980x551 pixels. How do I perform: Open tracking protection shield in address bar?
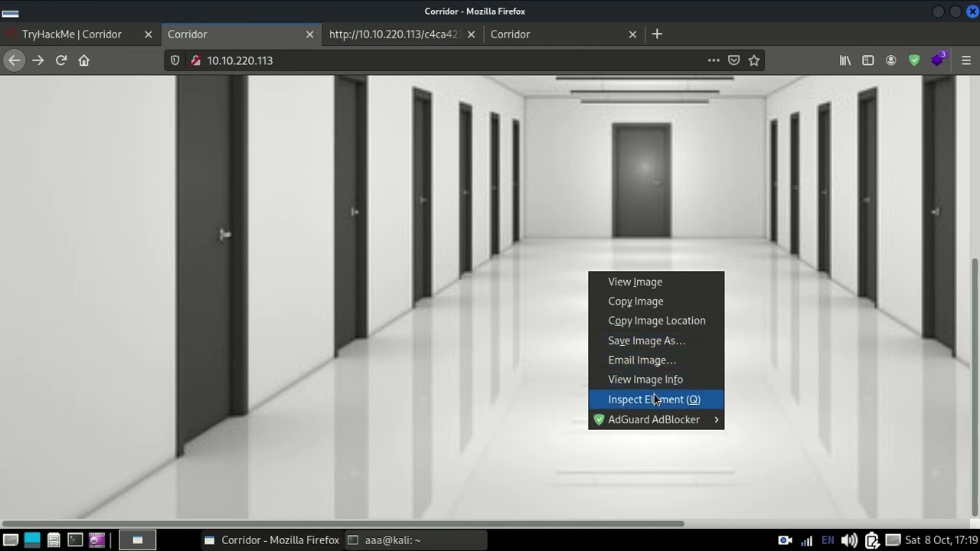(x=175, y=60)
